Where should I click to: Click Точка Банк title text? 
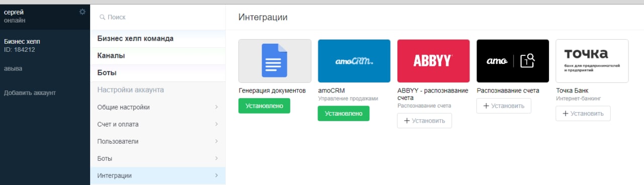(x=572, y=90)
